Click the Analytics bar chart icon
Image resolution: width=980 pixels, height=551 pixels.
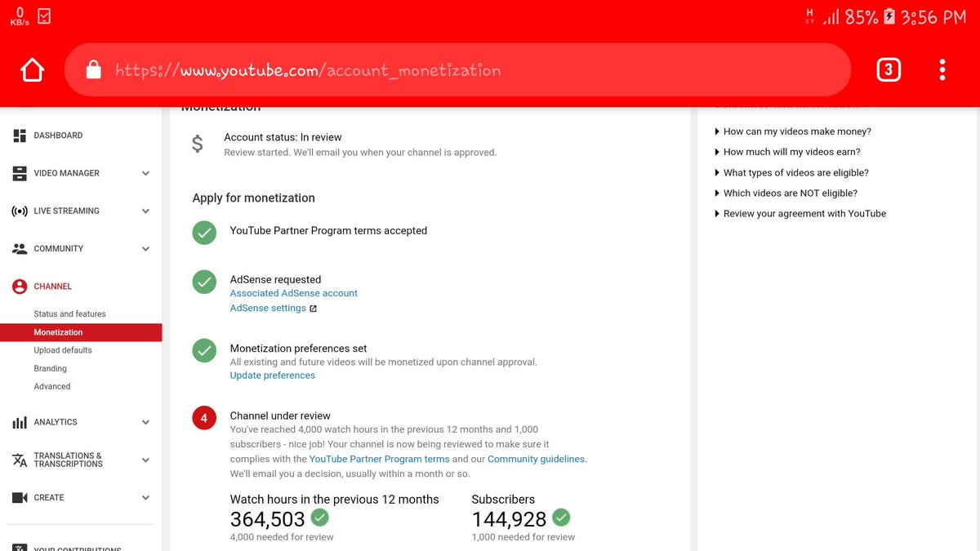coord(20,422)
